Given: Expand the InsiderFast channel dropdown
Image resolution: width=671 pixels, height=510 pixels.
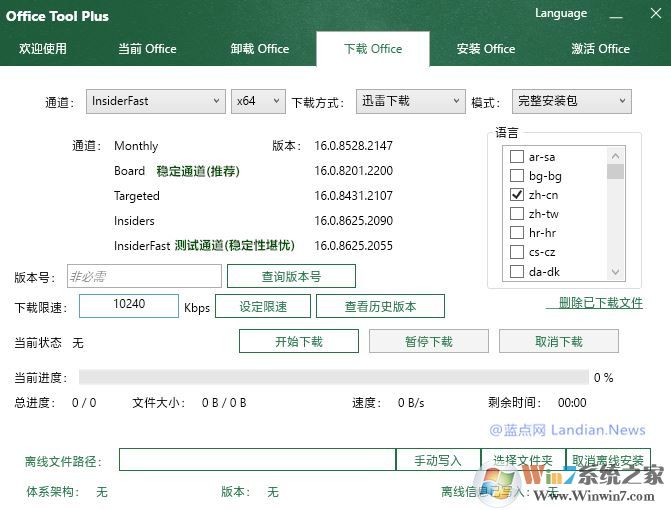Looking at the screenshot, I should tap(156, 101).
